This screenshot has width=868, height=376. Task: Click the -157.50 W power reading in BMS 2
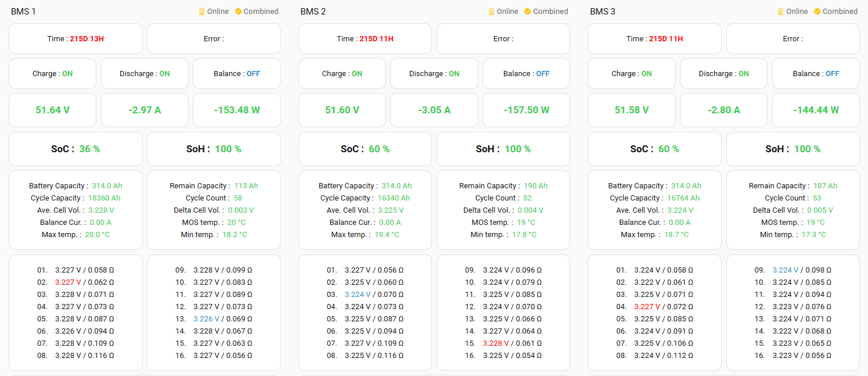coord(526,110)
